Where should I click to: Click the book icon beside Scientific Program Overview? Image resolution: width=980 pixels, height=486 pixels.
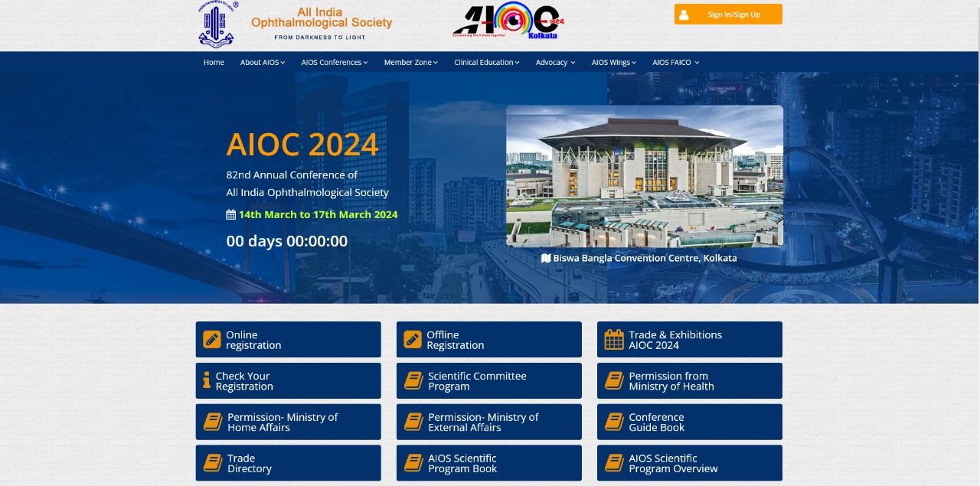coord(614,463)
